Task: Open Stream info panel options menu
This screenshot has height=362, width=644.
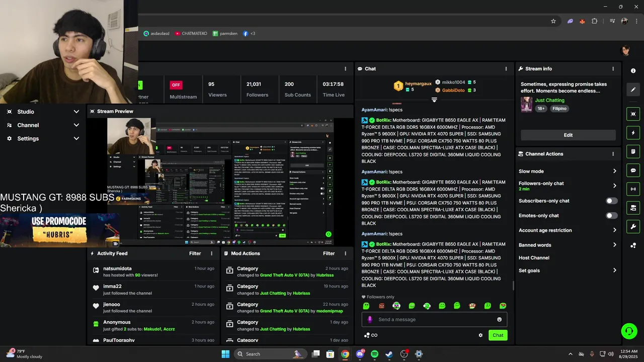Action: 613,69
